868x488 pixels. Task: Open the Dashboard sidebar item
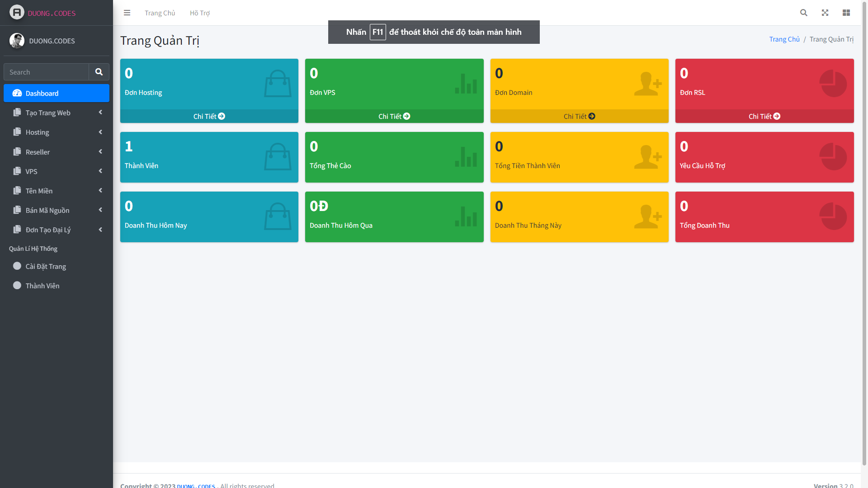(57, 93)
